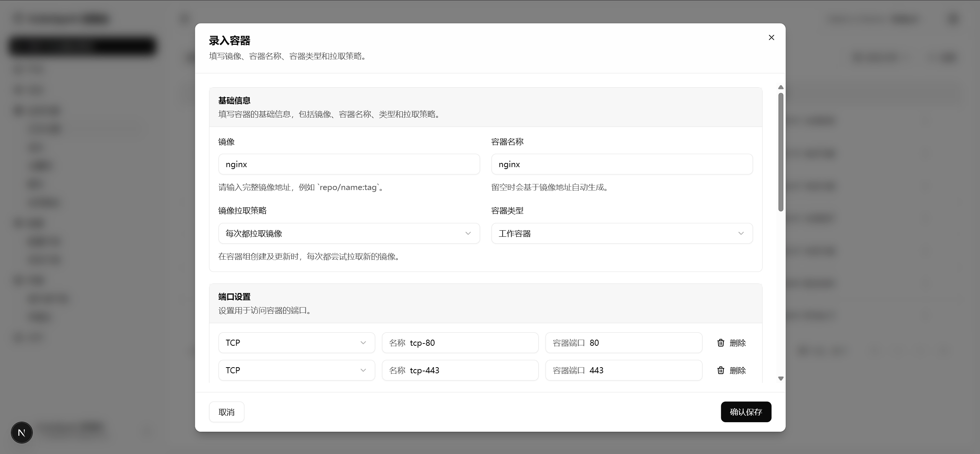Close the 录入容器 dialog with X icon

tap(771, 37)
